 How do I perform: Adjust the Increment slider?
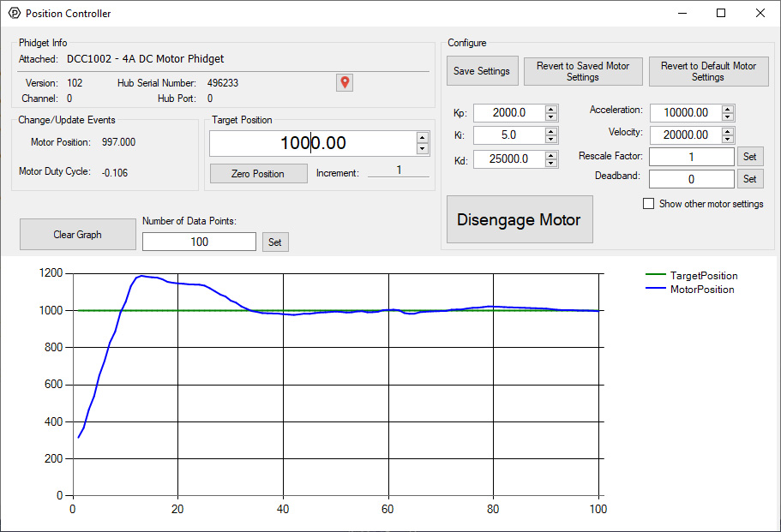point(399,171)
